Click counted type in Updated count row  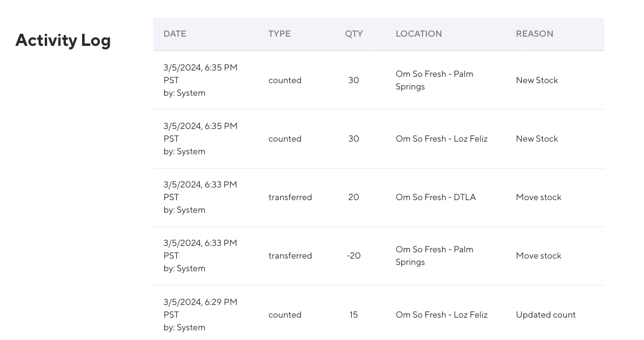(x=285, y=315)
